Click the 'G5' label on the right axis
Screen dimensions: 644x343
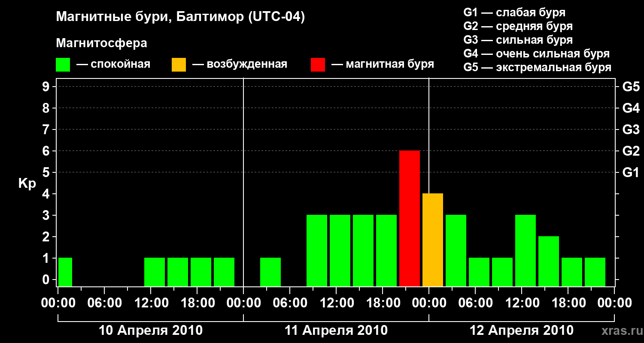pyautogui.click(x=631, y=87)
